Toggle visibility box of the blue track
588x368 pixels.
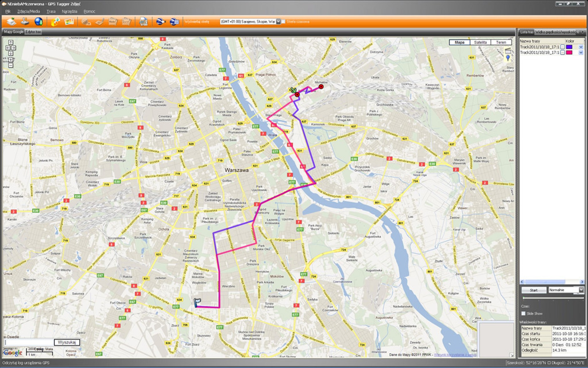point(562,47)
